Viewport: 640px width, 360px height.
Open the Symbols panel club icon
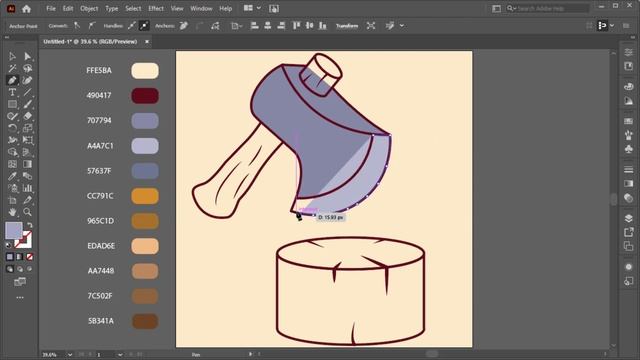click(629, 149)
